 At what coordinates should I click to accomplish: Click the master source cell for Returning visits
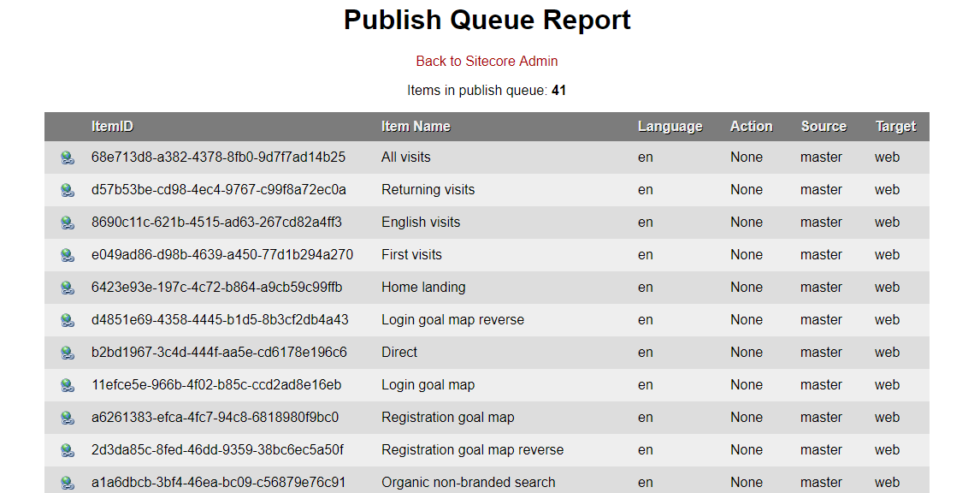821,189
